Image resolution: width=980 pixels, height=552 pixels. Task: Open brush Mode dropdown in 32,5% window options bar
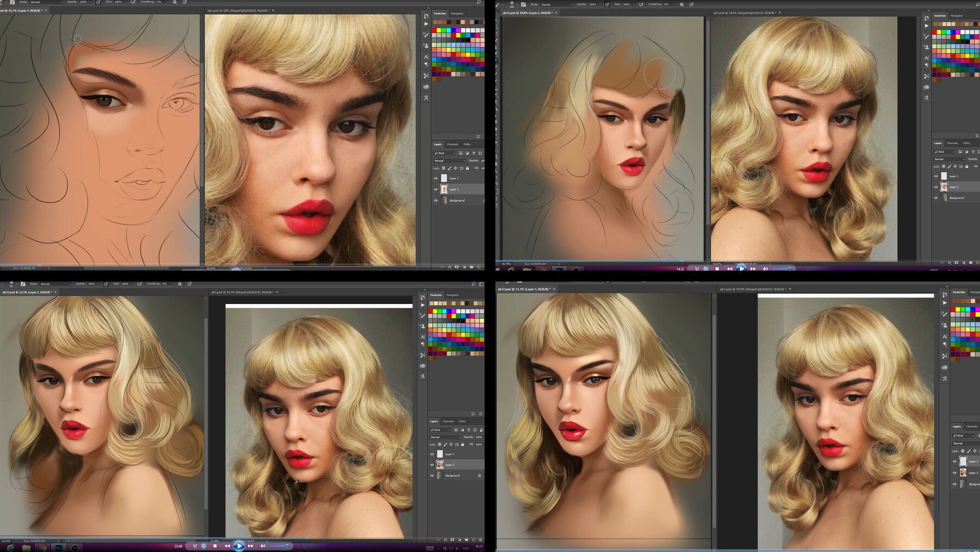56,284
